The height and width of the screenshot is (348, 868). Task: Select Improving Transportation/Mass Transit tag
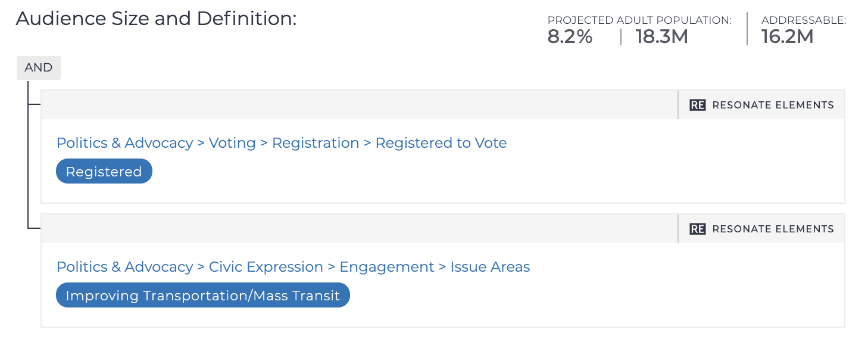tap(203, 296)
